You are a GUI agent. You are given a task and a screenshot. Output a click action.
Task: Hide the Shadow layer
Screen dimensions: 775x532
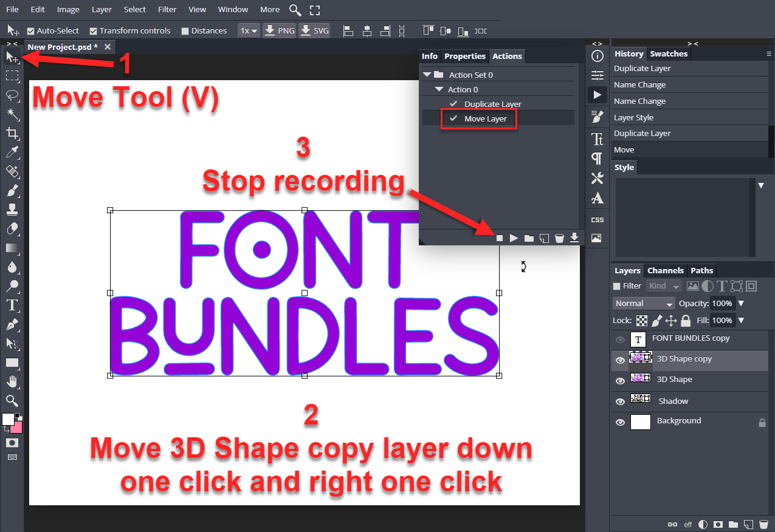click(x=619, y=401)
